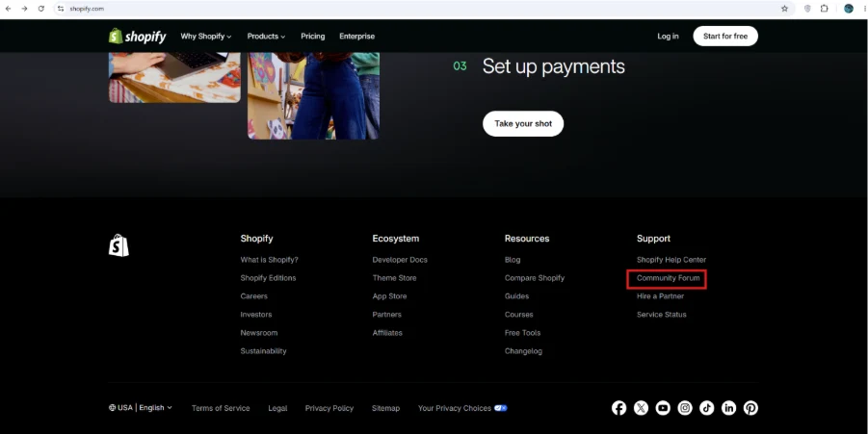
Task: Open the USA | English region selector
Action: tap(141, 407)
